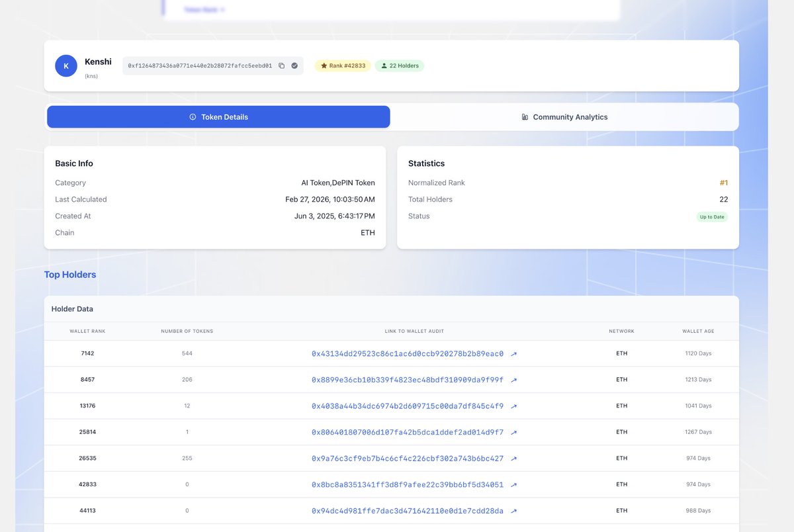
Task: Open external link arrow for 0x8bc8a83 wallet
Action: [x=514, y=484]
